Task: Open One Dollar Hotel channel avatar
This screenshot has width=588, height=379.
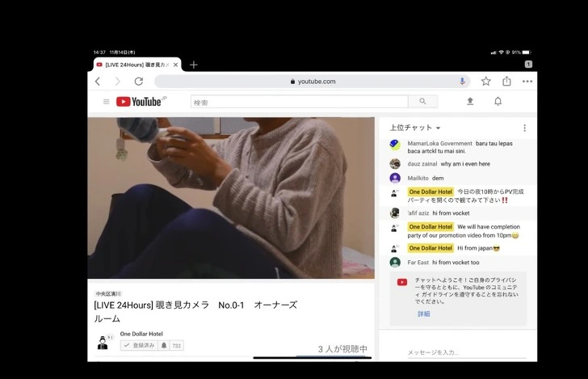Action: 103,342
